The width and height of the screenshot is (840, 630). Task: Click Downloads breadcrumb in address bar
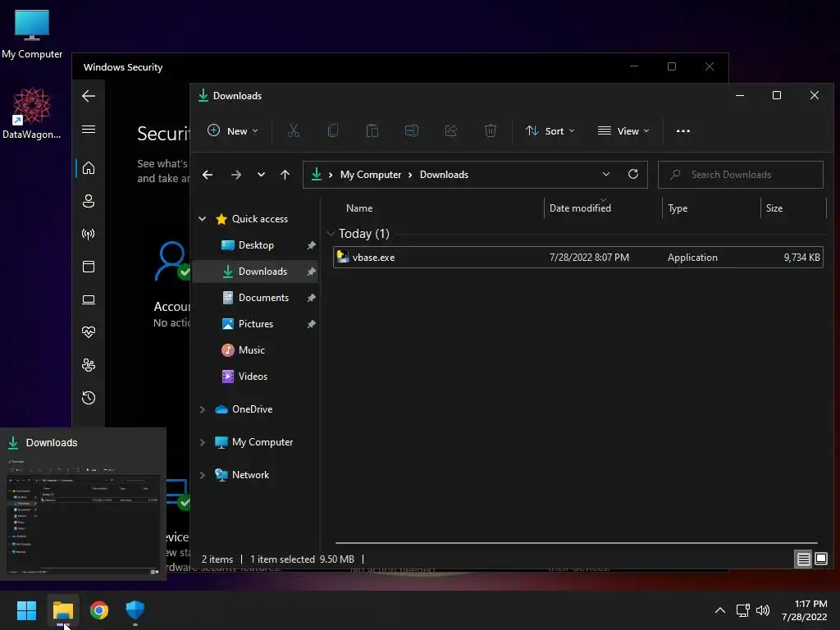(444, 175)
